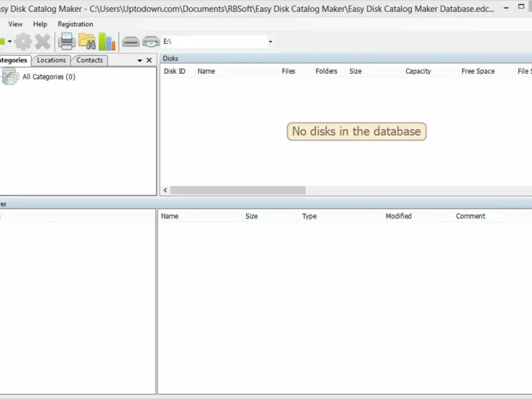Switch to the Categories tab
Viewport: 532px width, 399px height.
point(14,61)
